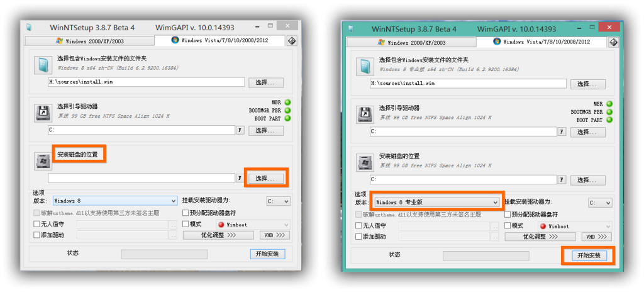Viewport: 644px width, 292px height.
Task: Click 选择... for boot drive in left window
Action: [x=266, y=130]
